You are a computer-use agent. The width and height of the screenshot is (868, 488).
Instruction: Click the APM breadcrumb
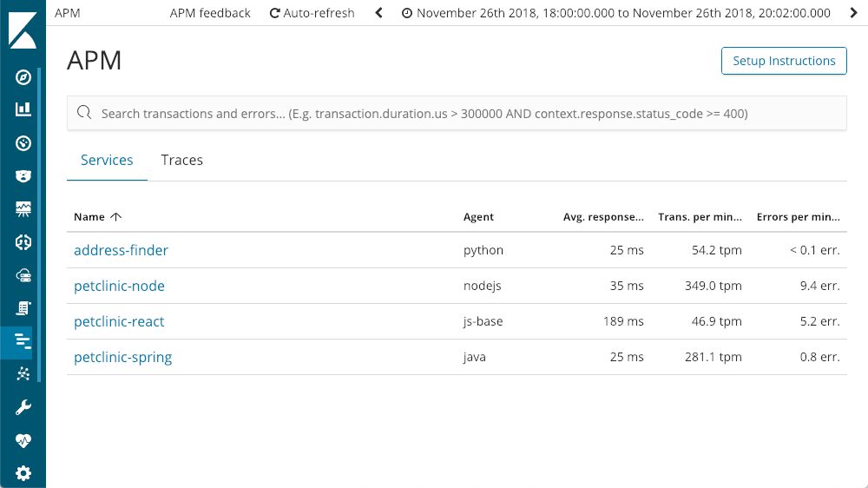(x=68, y=13)
